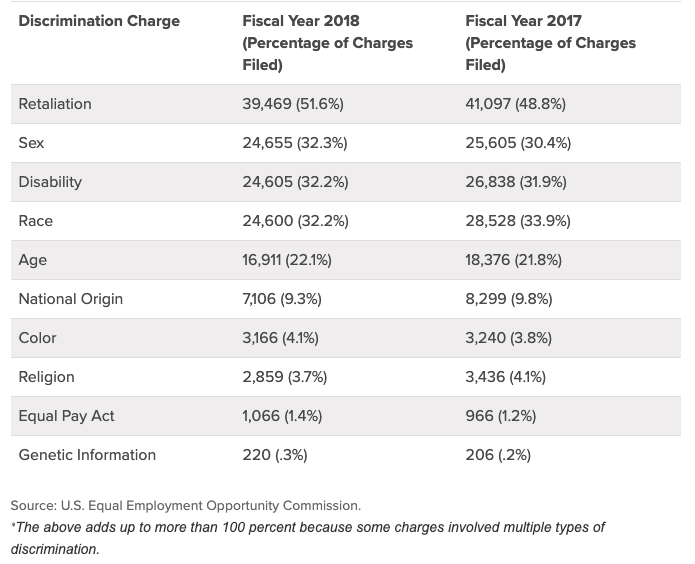
Task: Click the Fiscal Year 2017 column header
Action: (x=550, y=43)
